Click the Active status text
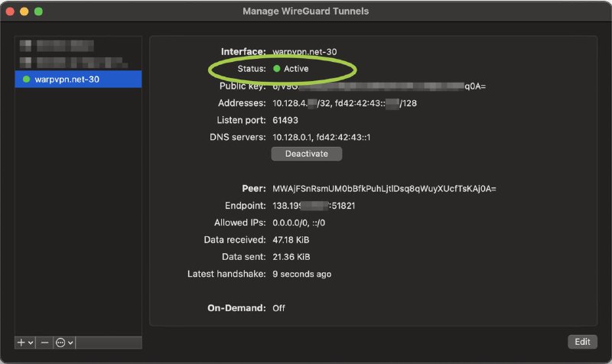The width and height of the screenshot is (612, 364). point(296,69)
